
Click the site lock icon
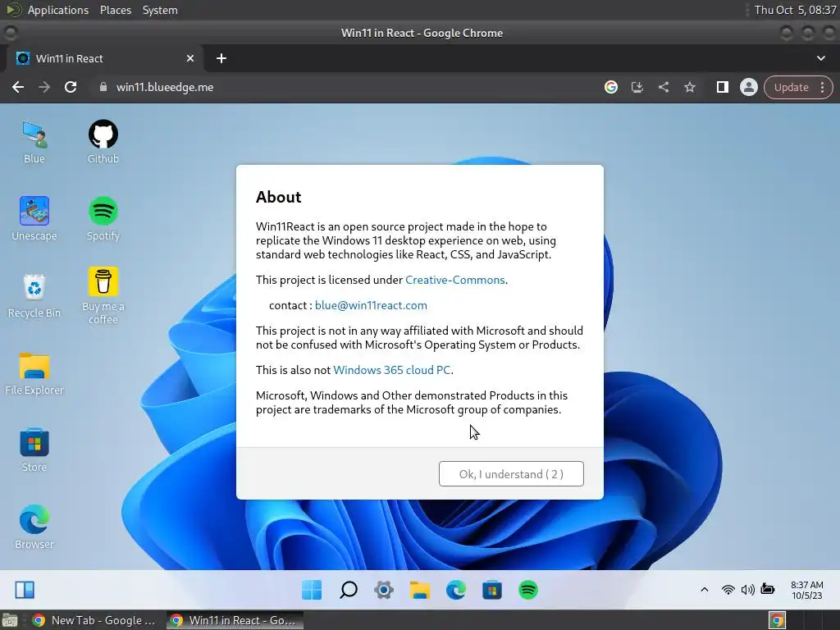(103, 87)
